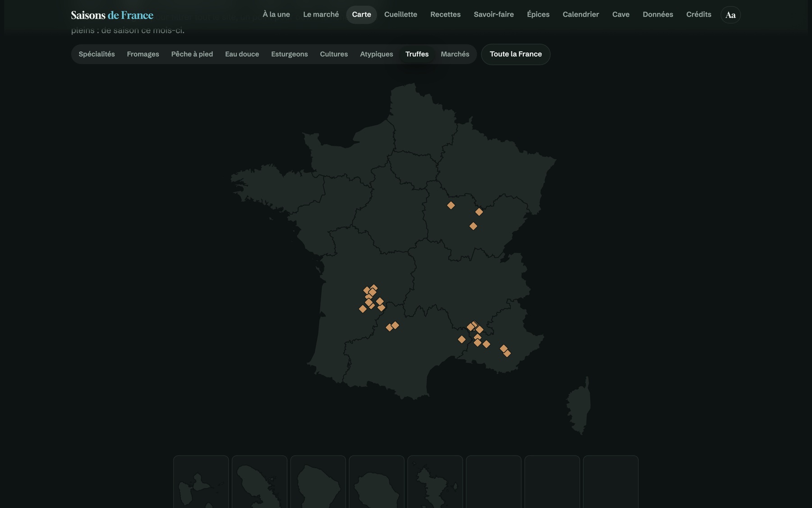Show Esturgeons on the map
This screenshot has height=508, width=812.
point(289,54)
